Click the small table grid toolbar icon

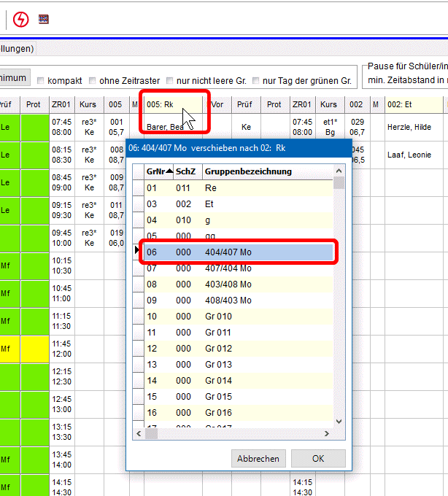[x=44, y=19]
